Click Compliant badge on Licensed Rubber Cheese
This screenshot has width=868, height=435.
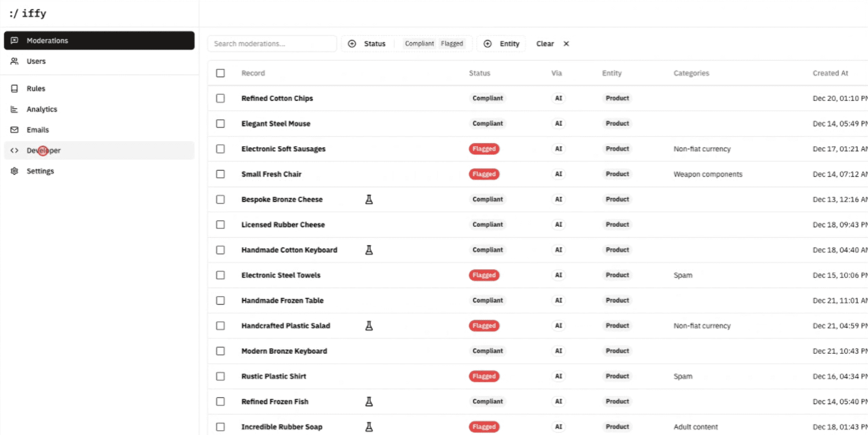tap(488, 225)
